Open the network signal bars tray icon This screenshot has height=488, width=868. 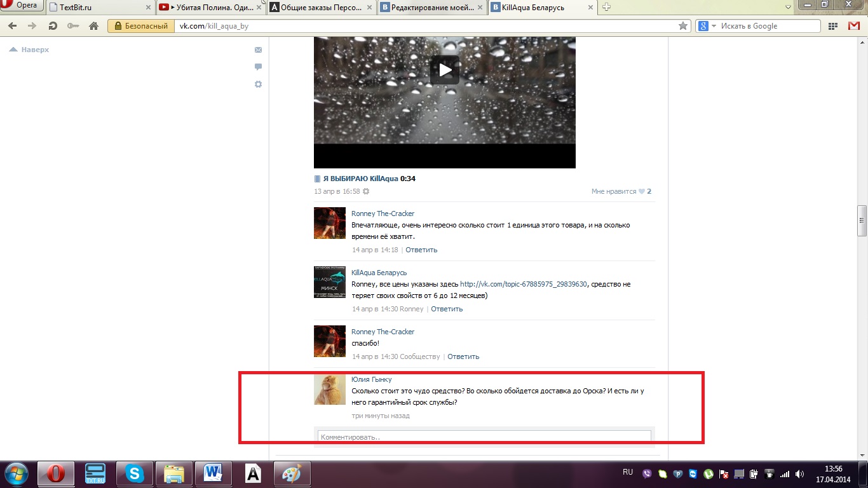(x=785, y=474)
